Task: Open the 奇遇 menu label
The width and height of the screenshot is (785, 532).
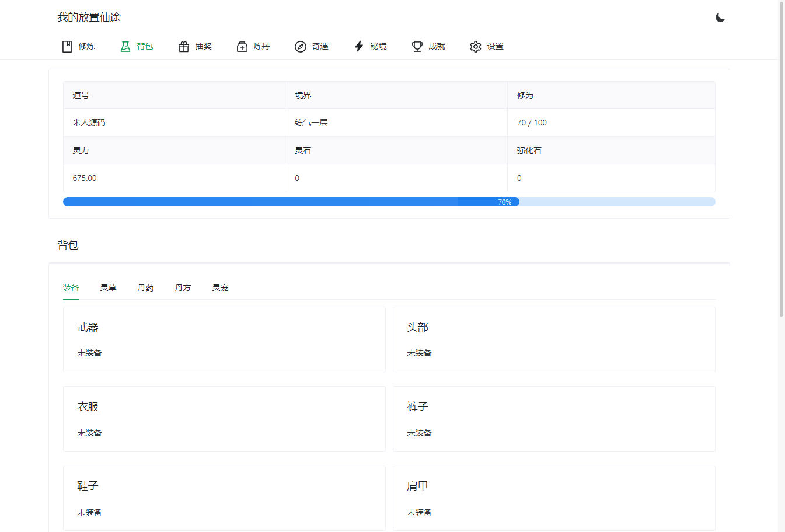Action: pyautogui.click(x=320, y=46)
